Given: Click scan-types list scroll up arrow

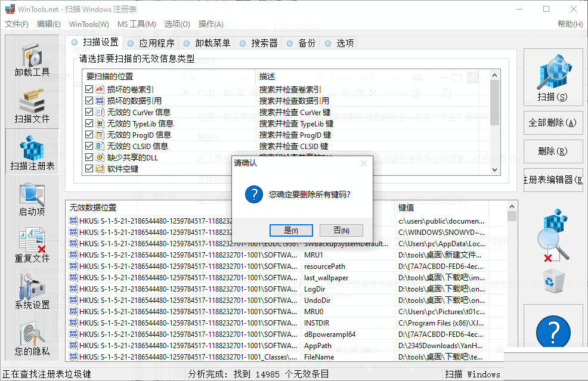Looking at the screenshot, I should click(x=494, y=75).
